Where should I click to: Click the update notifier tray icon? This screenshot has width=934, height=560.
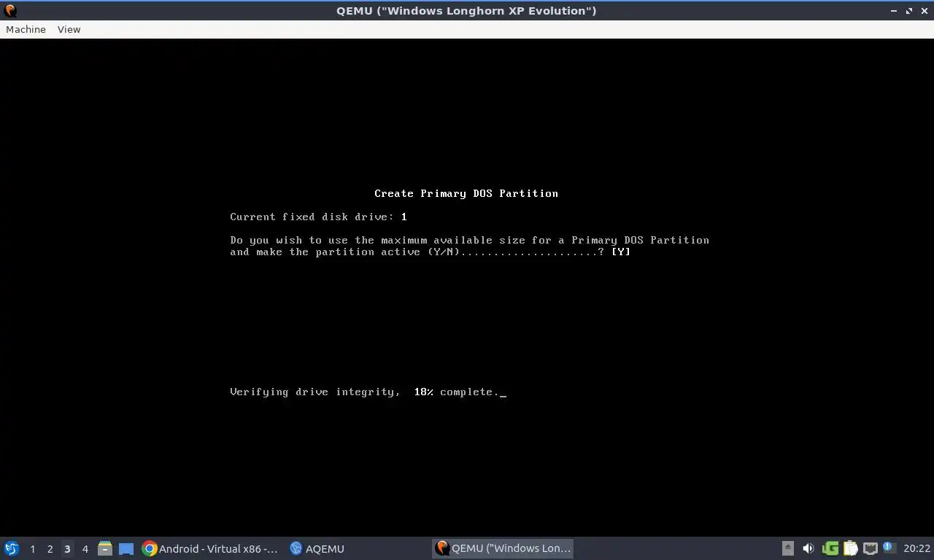(x=889, y=548)
